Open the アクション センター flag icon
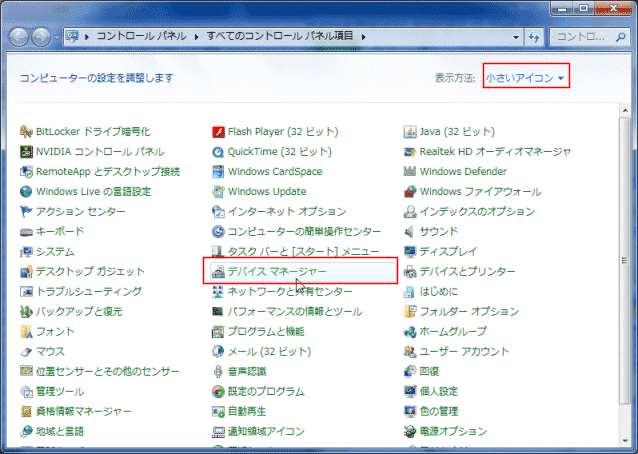This screenshot has width=638, height=454. coord(26,212)
